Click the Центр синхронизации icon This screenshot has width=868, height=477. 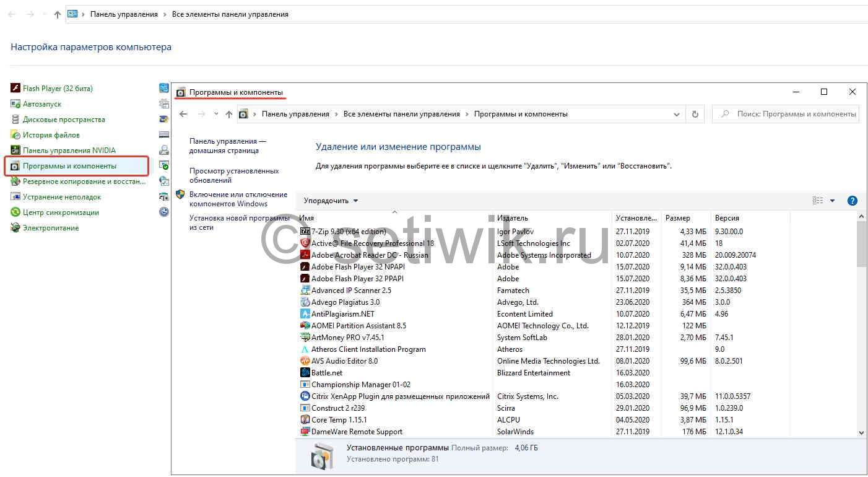15,212
